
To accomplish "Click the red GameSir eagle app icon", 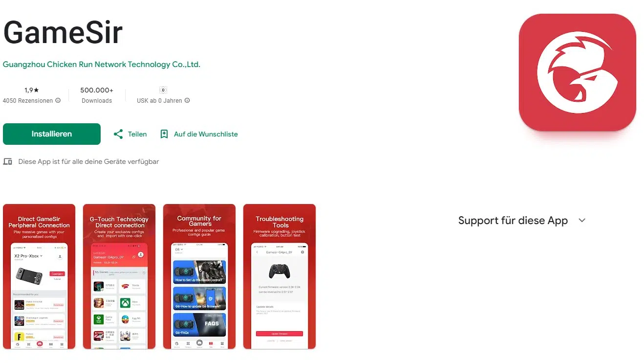I will (577, 72).
